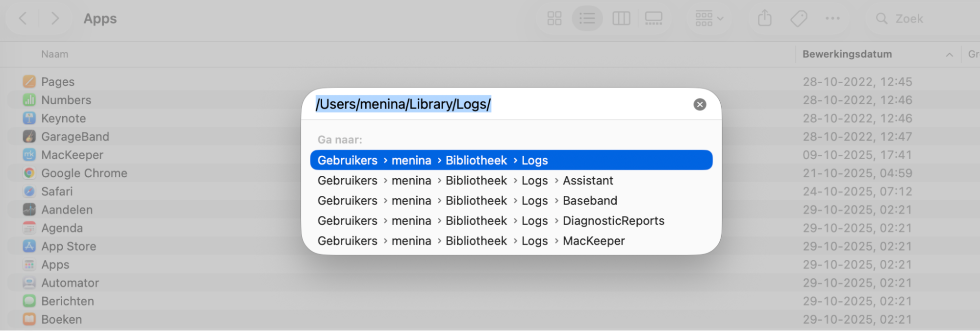Image resolution: width=980 pixels, height=331 pixels.
Task: Select suggestion ending in Baseband
Action: pyautogui.click(x=511, y=201)
